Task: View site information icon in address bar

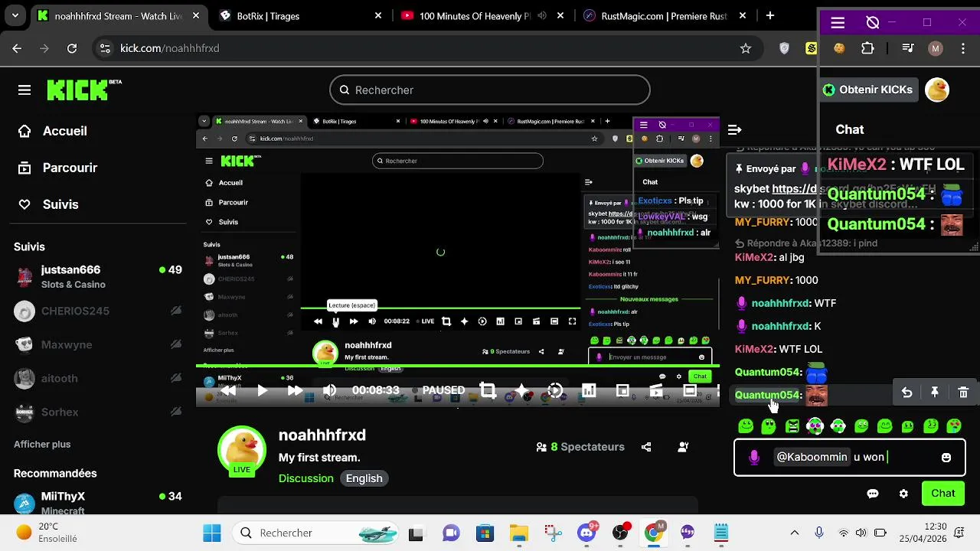Action: click(105, 48)
